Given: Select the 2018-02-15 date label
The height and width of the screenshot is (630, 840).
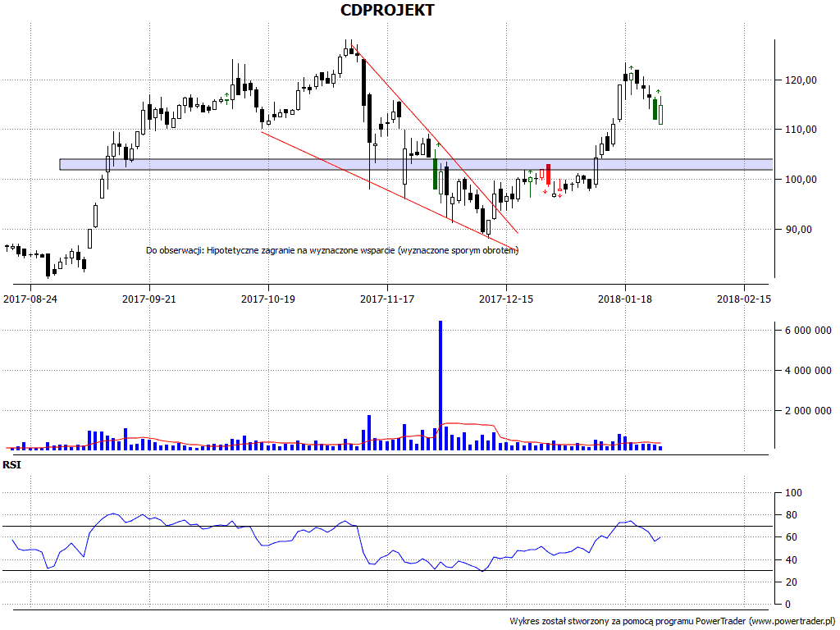Looking at the screenshot, I should pos(743,299).
